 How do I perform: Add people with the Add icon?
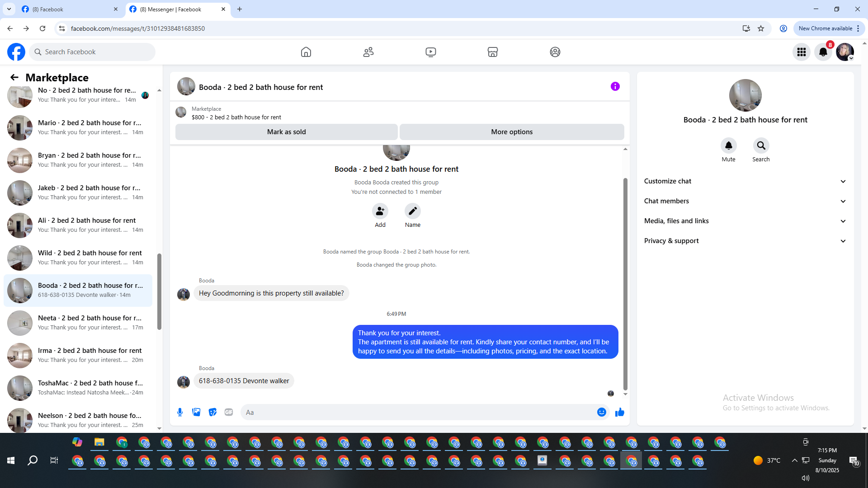[x=380, y=211]
